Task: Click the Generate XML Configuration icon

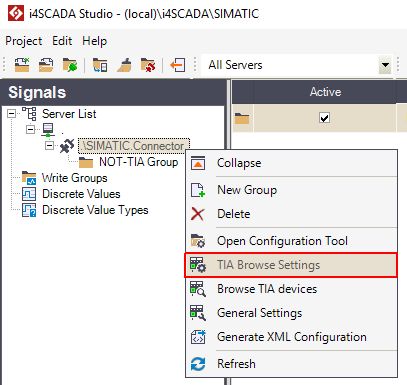Action: 198,337
